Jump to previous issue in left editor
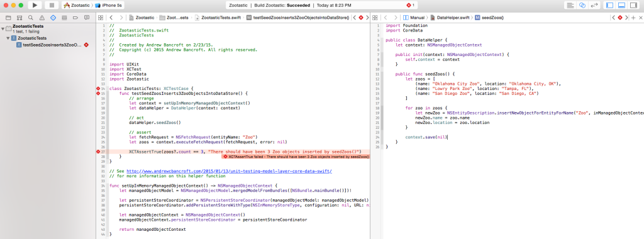The image size is (644, 239). click(x=355, y=18)
